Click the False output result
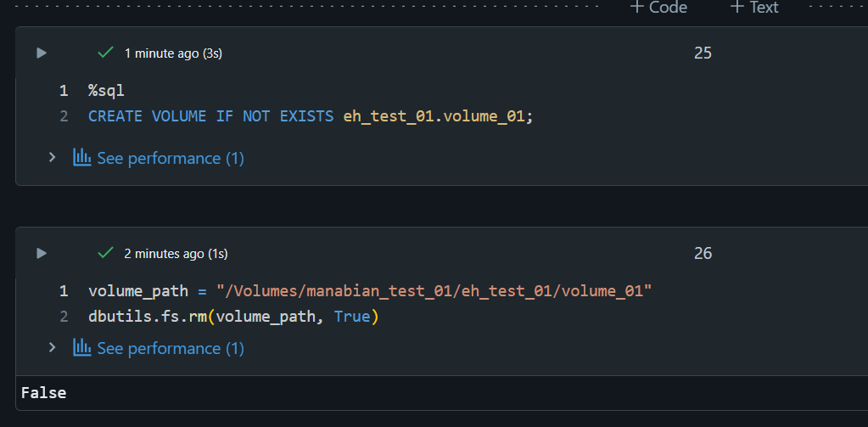Image resolution: width=868 pixels, height=427 pixels. (x=44, y=393)
